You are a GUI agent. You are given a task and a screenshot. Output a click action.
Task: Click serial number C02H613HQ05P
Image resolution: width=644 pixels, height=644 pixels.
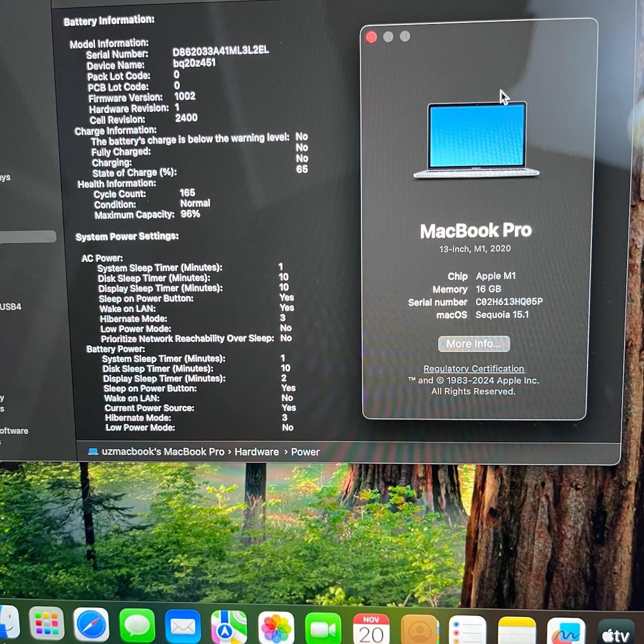(509, 302)
